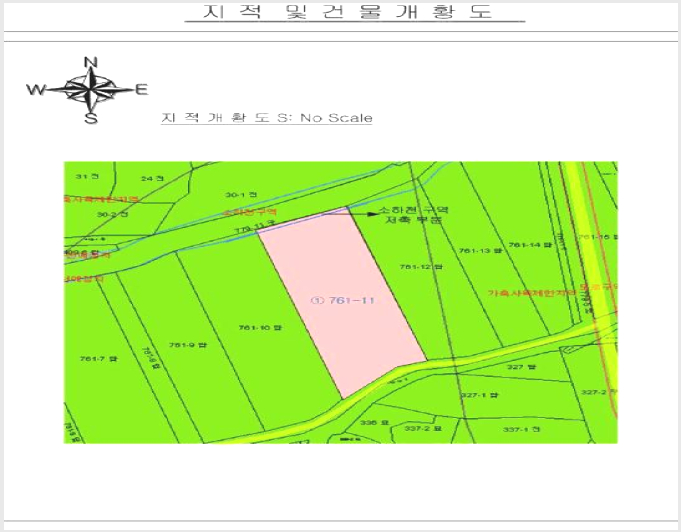Click parcel label 336 묘
This screenshot has width=681, height=532.
pyautogui.click(x=374, y=422)
